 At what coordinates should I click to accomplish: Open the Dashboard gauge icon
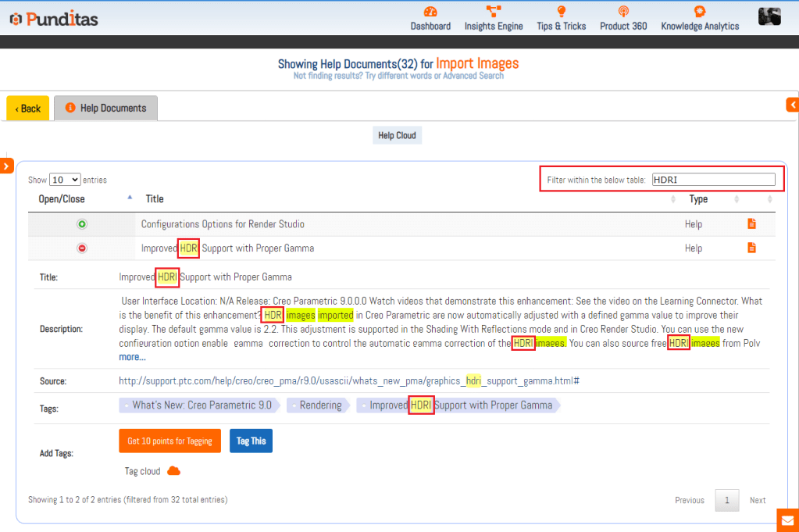430,12
